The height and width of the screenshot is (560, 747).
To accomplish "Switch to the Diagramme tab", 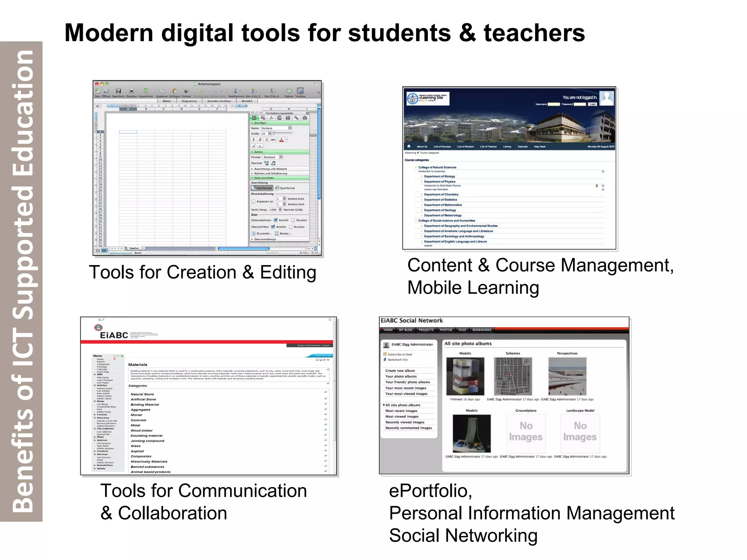I will [189, 101].
